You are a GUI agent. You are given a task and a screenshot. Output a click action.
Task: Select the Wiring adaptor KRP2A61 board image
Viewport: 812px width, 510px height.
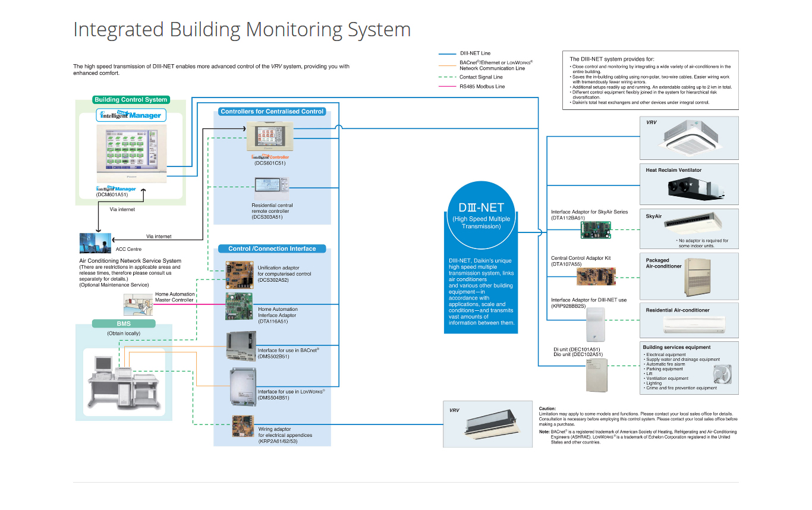click(x=243, y=426)
